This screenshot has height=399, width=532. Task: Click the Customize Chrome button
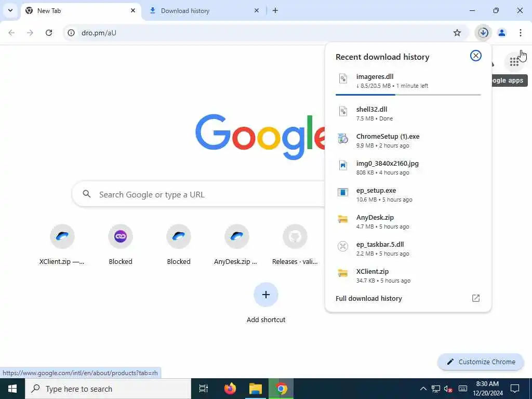[481, 362]
